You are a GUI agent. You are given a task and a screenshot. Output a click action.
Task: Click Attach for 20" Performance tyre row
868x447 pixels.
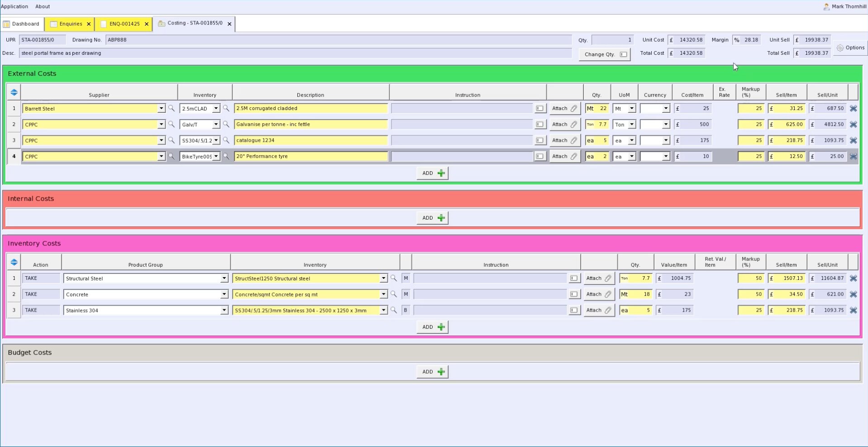point(564,156)
